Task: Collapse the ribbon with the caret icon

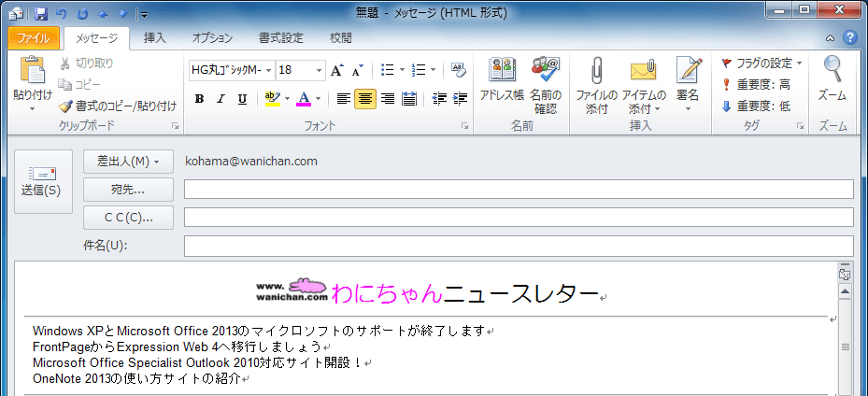Action: [830, 38]
